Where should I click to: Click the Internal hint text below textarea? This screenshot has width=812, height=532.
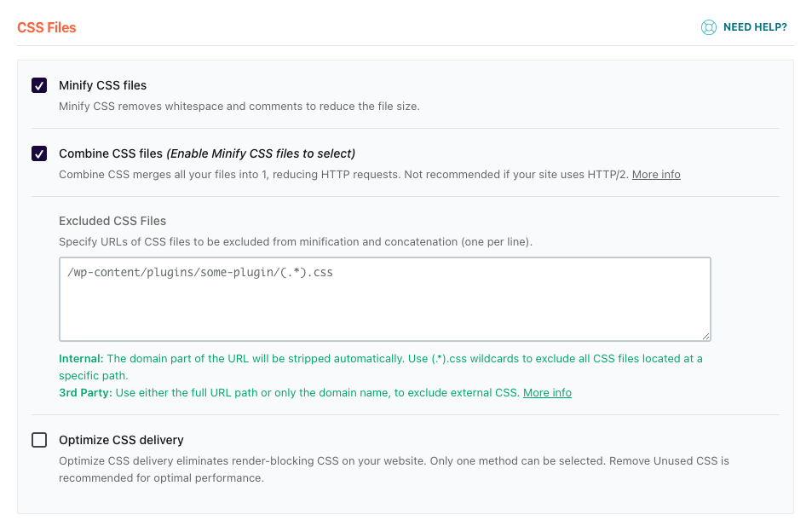pos(381,367)
